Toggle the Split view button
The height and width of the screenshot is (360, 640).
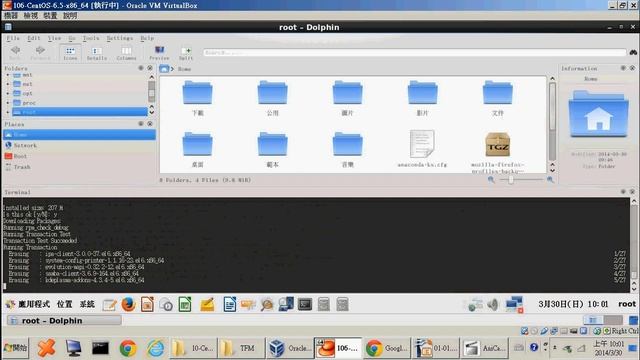(186, 53)
